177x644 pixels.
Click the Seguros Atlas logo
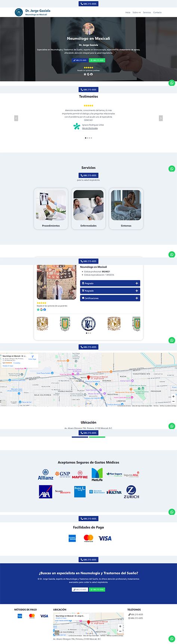click(x=131, y=474)
